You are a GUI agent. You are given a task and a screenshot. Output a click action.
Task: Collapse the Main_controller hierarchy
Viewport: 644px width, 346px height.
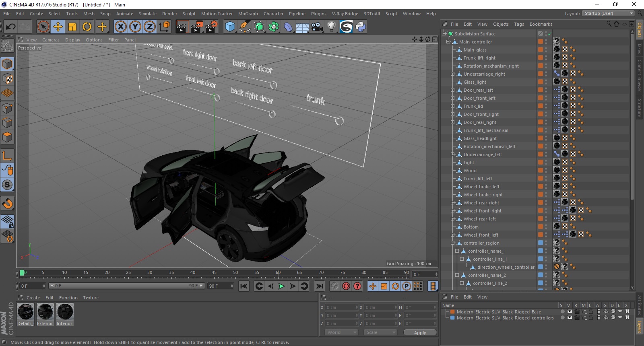[x=448, y=42]
